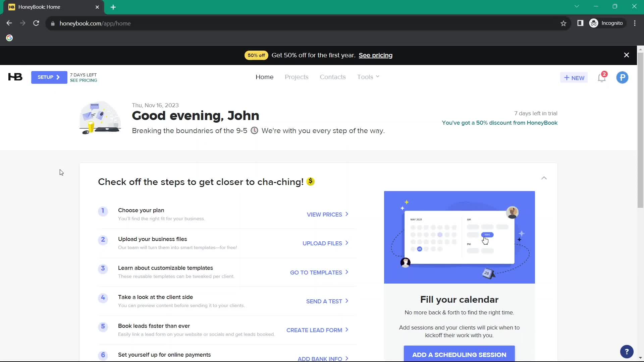644x362 pixels.
Task: Close the 50% off promo banner
Action: [626, 55]
